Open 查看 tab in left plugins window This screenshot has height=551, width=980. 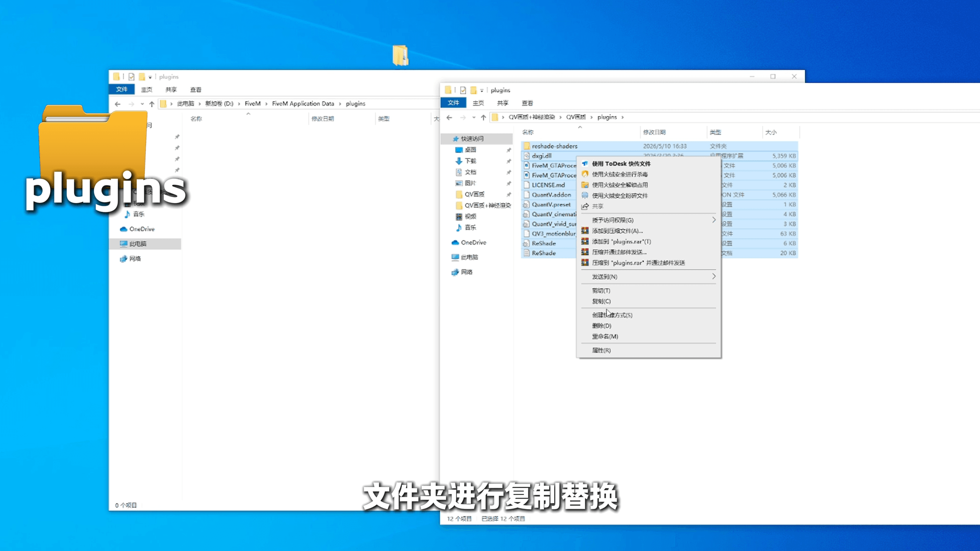(196, 89)
